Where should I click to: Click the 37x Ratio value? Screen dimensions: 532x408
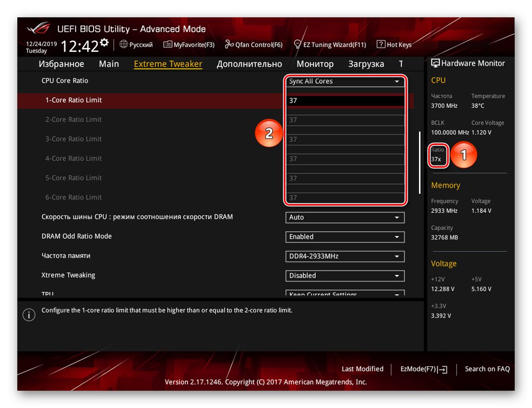(x=436, y=159)
